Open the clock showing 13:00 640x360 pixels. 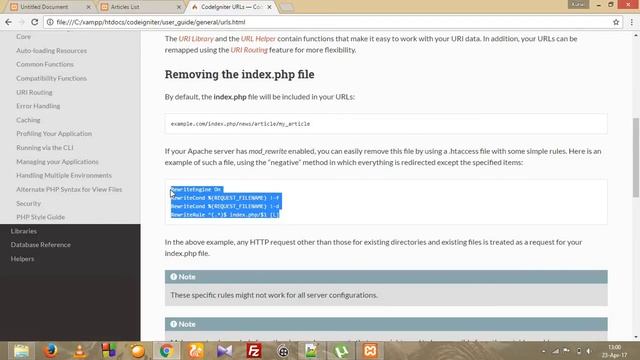pos(614,351)
